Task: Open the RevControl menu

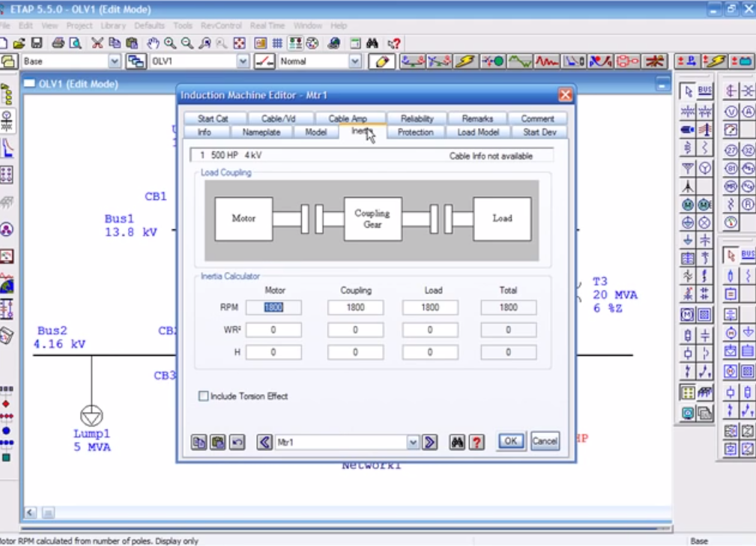Action: click(x=221, y=25)
